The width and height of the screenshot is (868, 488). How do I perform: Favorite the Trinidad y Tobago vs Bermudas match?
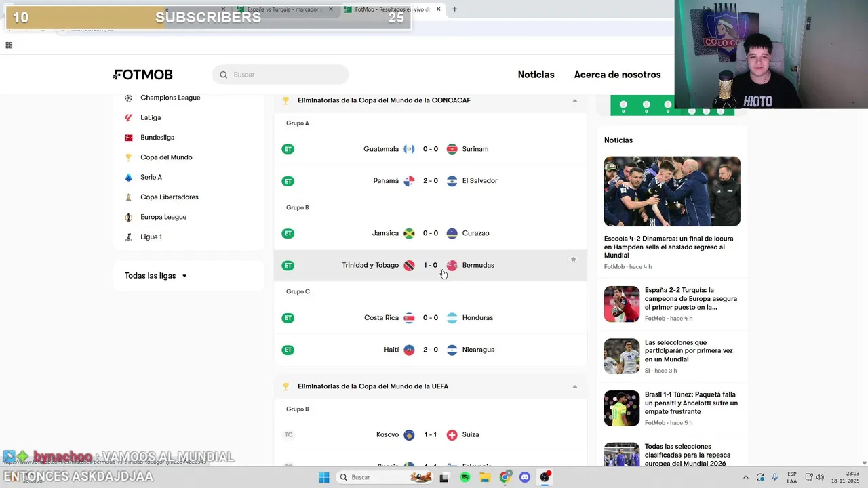[573, 260]
